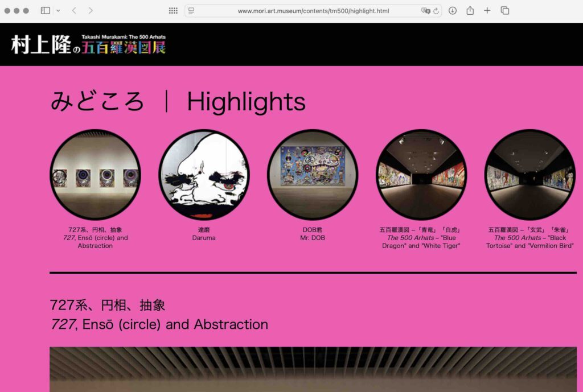Open the Share menu
This screenshot has height=392, width=583.
coord(470,11)
